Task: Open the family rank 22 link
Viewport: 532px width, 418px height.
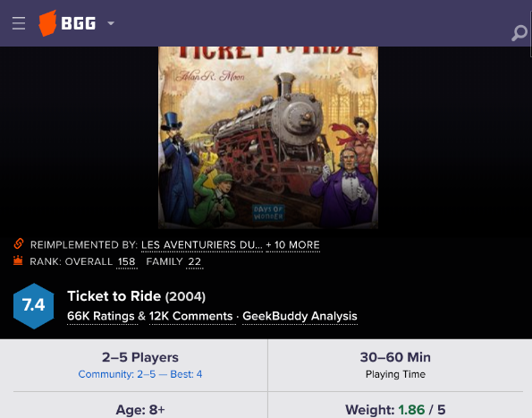Action: (x=194, y=261)
